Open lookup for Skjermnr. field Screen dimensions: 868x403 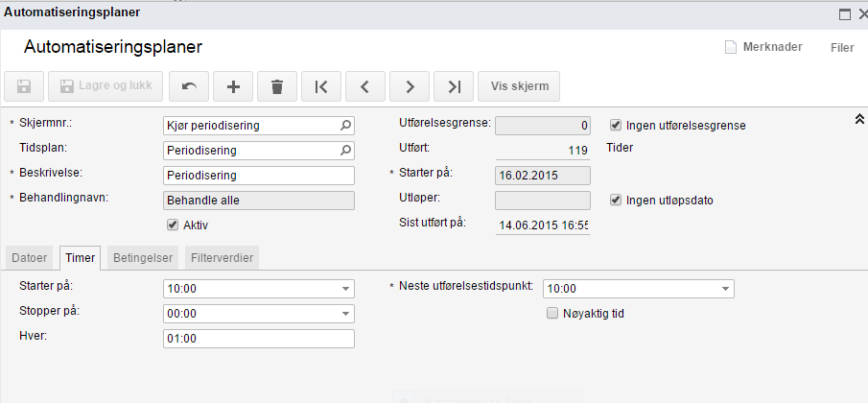tap(345, 126)
